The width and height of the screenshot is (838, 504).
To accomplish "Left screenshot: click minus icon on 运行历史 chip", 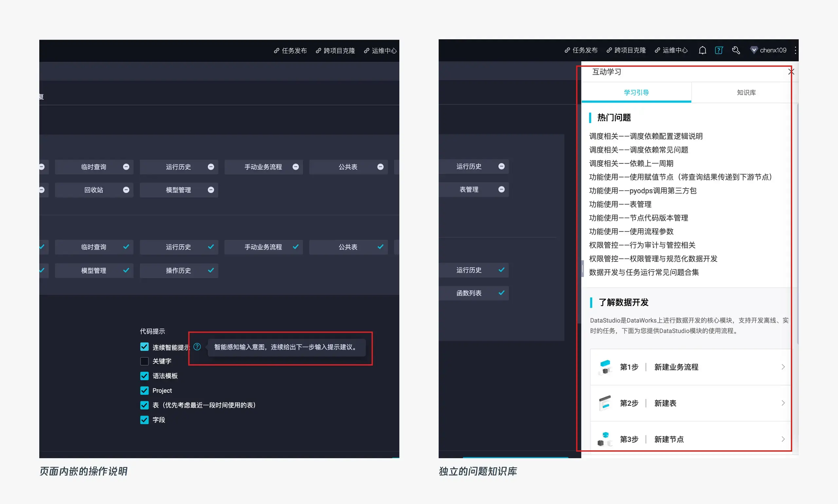I will pyautogui.click(x=211, y=167).
